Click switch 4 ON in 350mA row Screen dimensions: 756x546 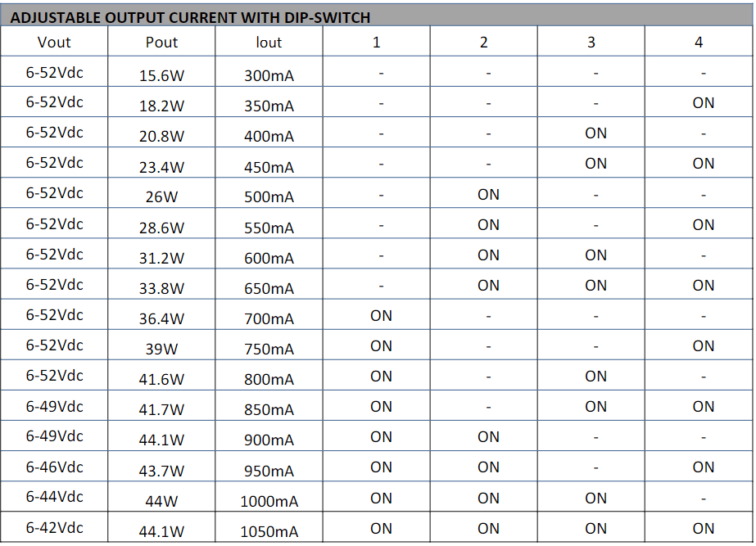point(703,103)
